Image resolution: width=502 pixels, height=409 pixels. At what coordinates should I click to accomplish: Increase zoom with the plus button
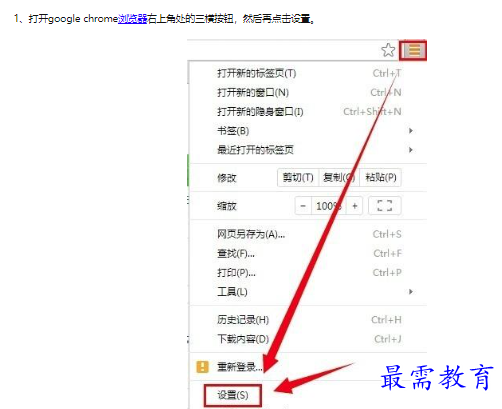pyautogui.click(x=355, y=206)
